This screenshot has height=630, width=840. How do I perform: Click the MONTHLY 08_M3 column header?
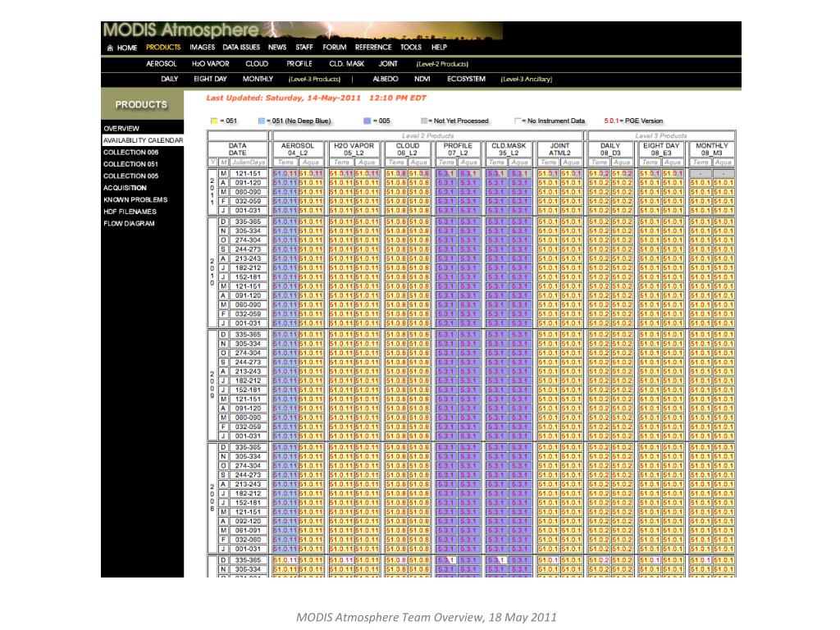click(x=711, y=149)
